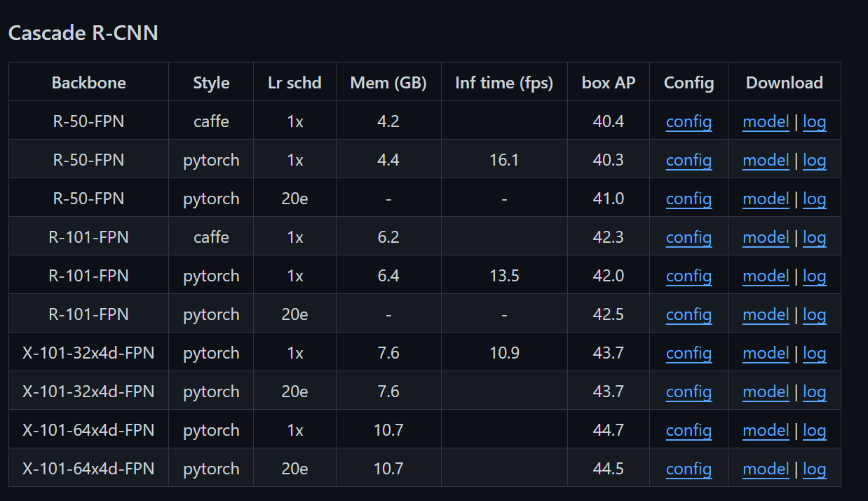View log for R-50-FPN 20e row
The width and height of the screenshot is (868, 501).
pyautogui.click(x=814, y=199)
